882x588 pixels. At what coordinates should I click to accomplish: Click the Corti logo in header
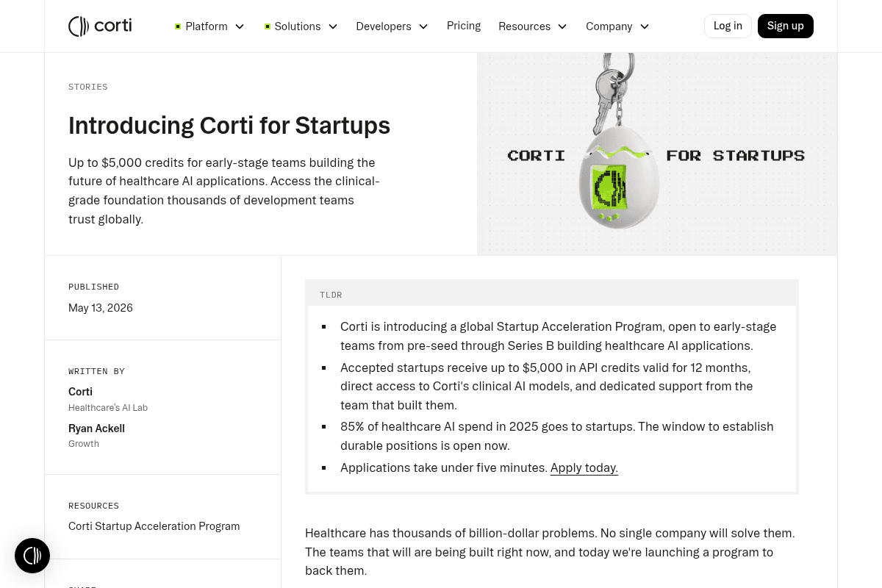tap(100, 26)
